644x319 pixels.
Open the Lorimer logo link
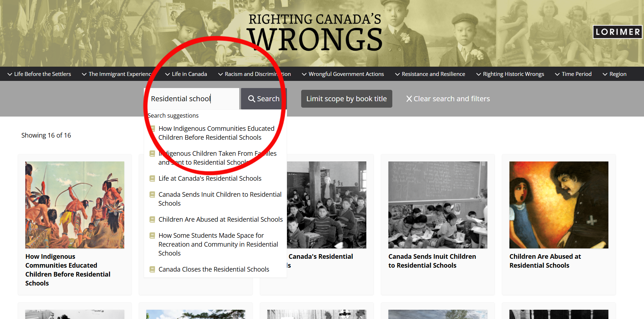(x=618, y=32)
